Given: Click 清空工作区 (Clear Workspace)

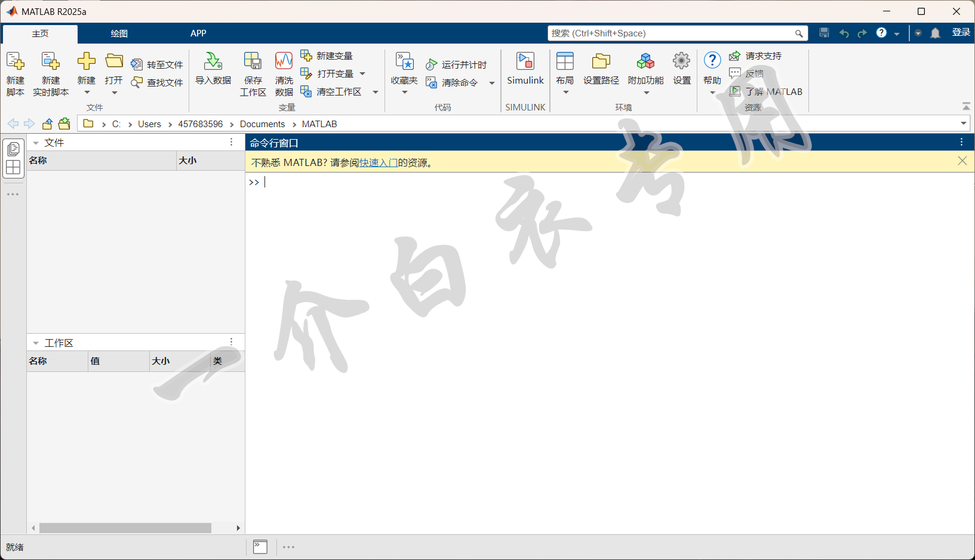Looking at the screenshot, I should (x=331, y=91).
